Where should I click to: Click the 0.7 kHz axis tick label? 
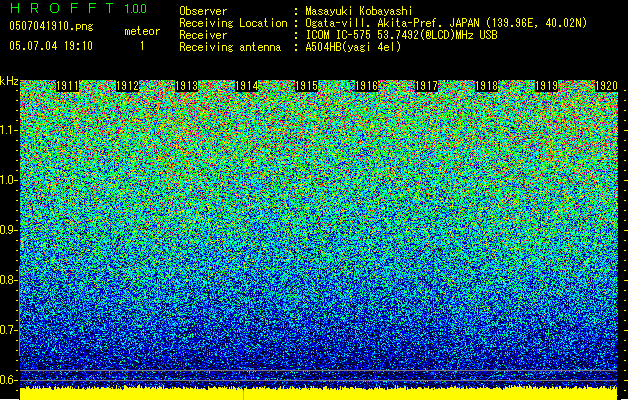9,330
